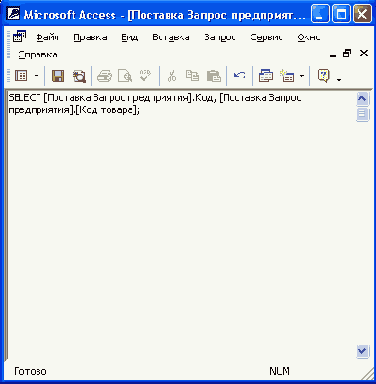Click the vertical scrollbar thumb

(x=362, y=114)
